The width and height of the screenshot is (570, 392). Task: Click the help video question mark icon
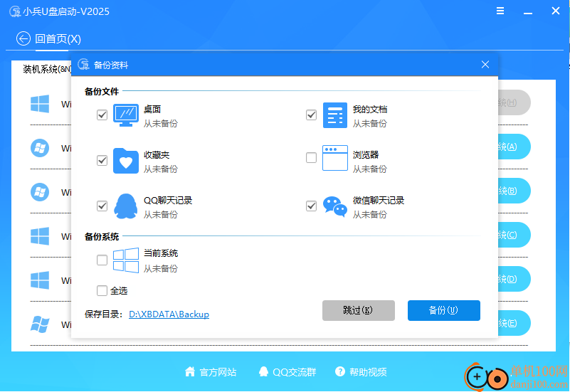coord(340,371)
